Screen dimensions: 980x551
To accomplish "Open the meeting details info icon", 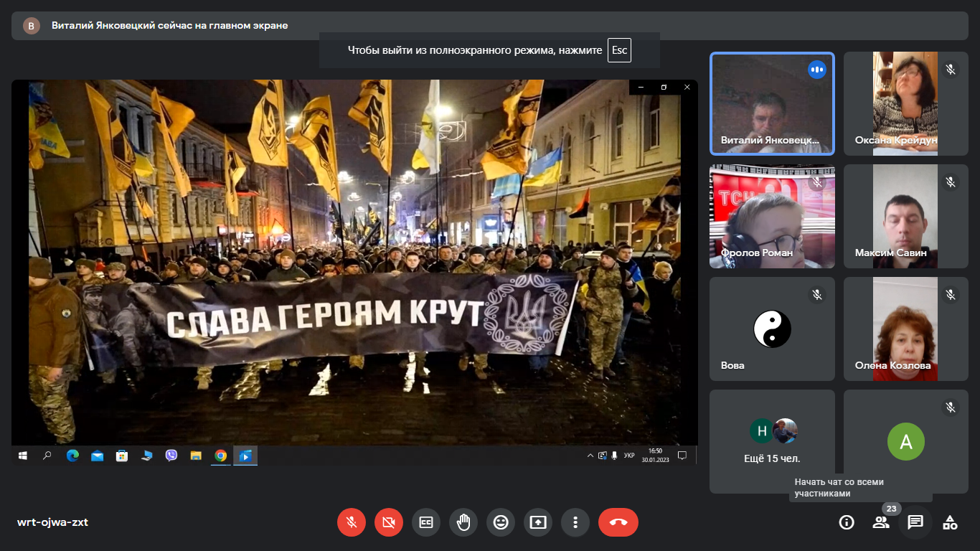I will point(847,522).
